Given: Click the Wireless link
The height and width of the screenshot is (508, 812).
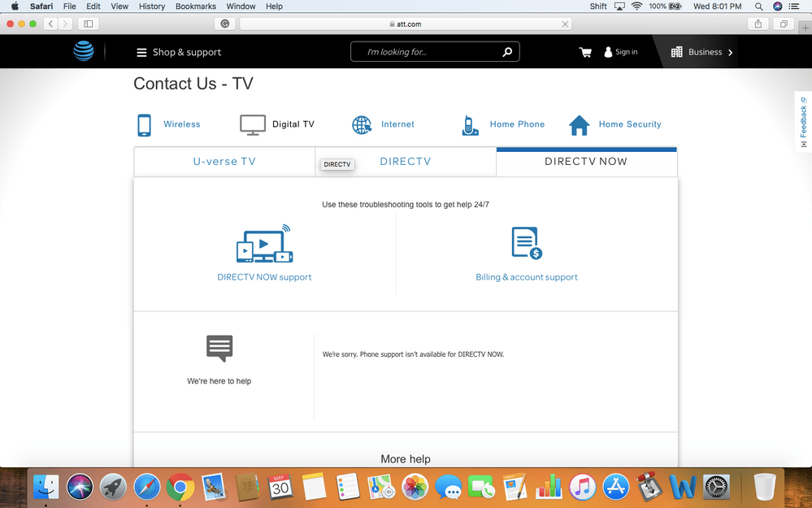Looking at the screenshot, I should [181, 124].
